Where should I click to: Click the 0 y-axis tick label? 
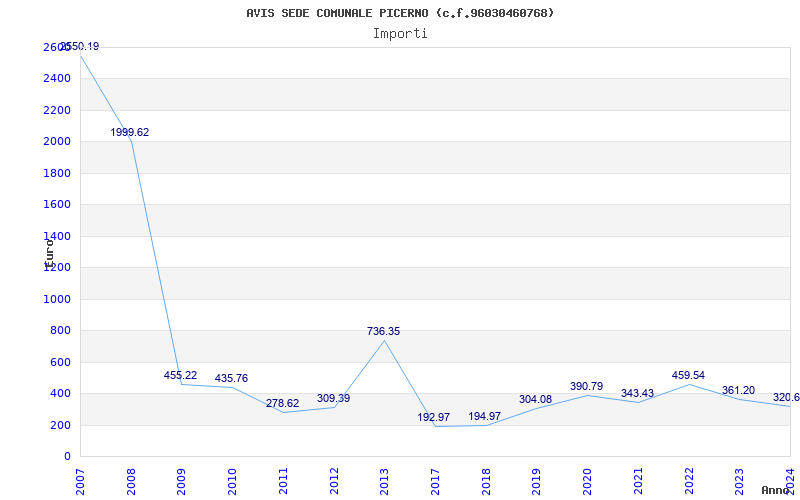click(67, 457)
